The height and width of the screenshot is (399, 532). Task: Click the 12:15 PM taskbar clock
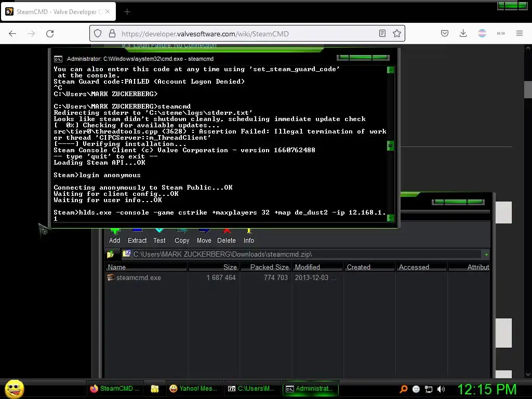(x=487, y=389)
